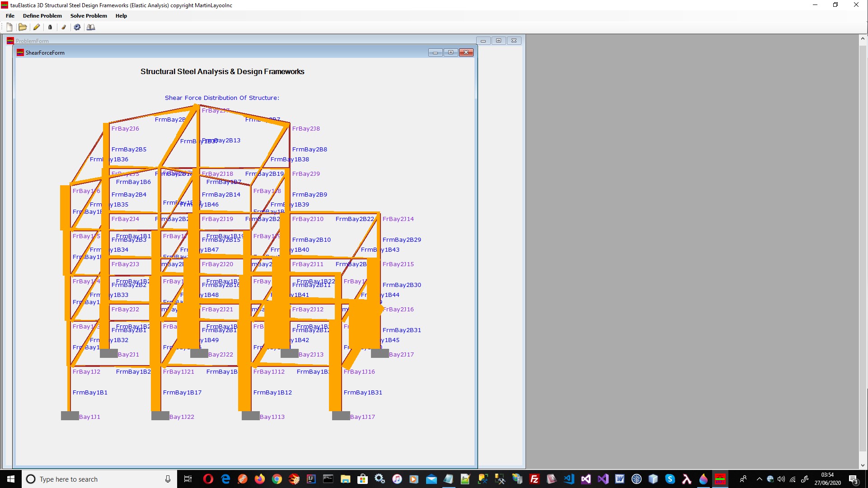868x488 pixels.
Task: Click the Bay1J13 joint label
Action: (x=272, y=417)
